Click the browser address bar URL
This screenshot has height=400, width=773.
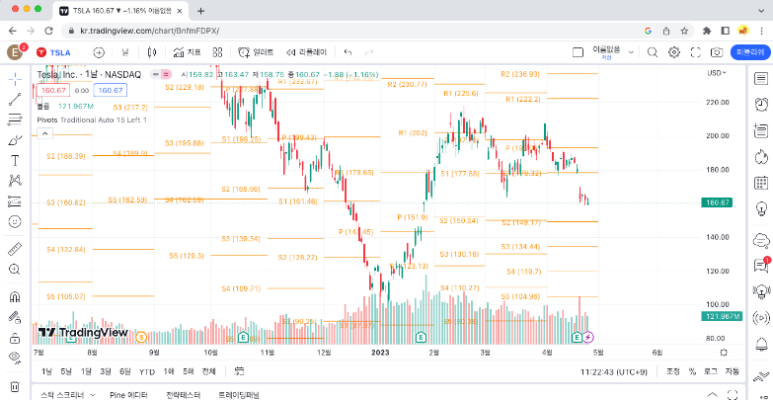tap(149, 31)
